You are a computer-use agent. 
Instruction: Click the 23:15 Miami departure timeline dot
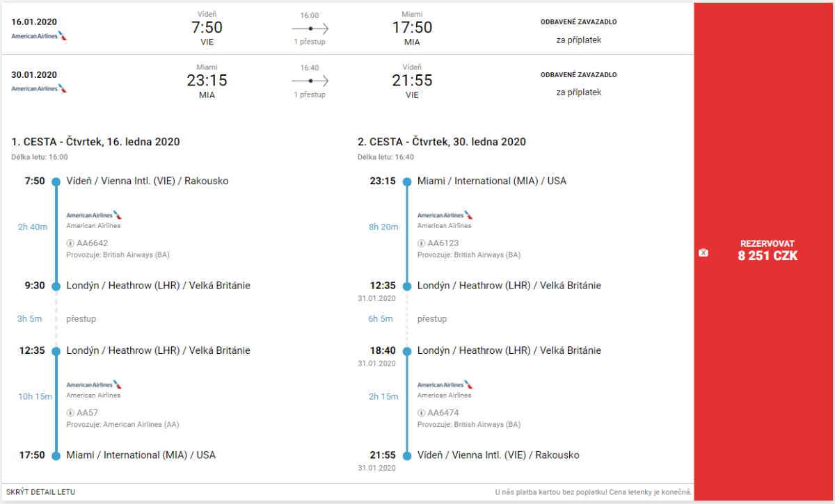[408, 181]
